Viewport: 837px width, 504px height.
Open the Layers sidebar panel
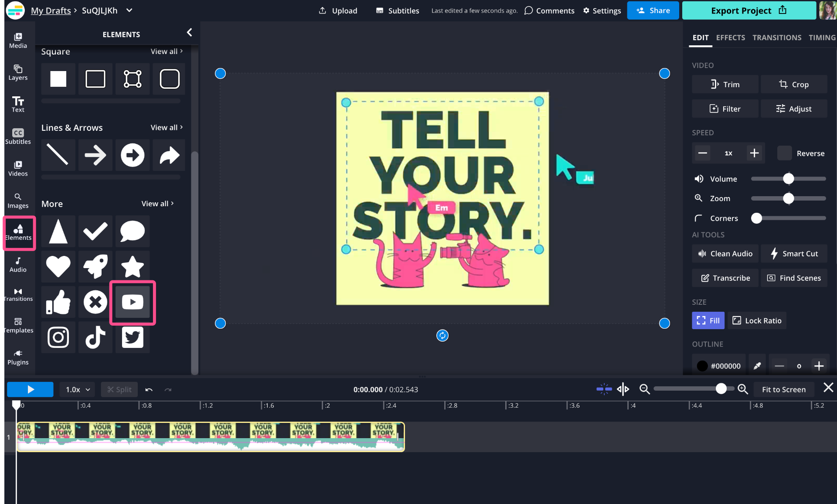click(x=18, y=72)
